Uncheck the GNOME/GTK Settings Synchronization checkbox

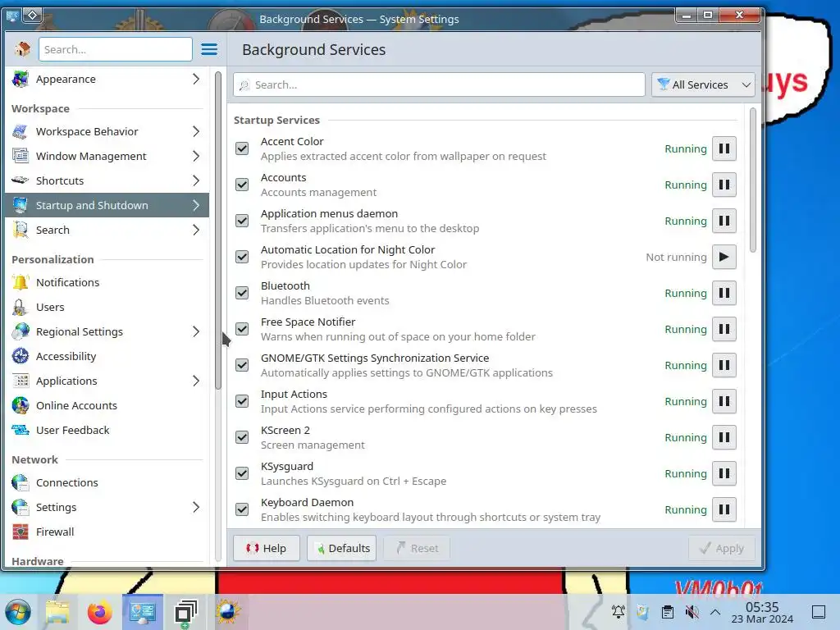tap(242, 365)
